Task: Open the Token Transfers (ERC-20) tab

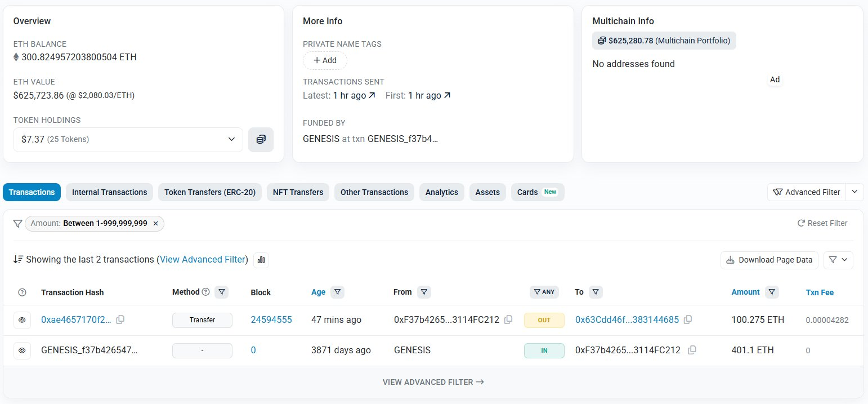Action: click(x=209, y=192)
